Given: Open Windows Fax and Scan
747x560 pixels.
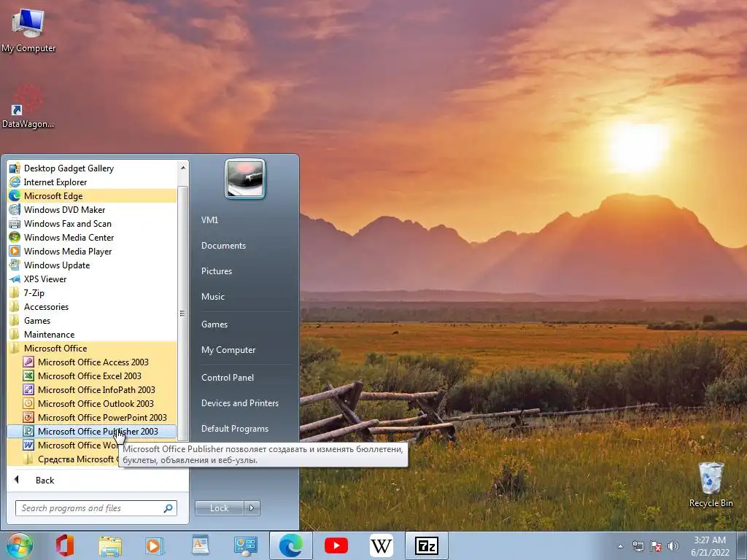Looking at the screenshot, I should [92, 223].
